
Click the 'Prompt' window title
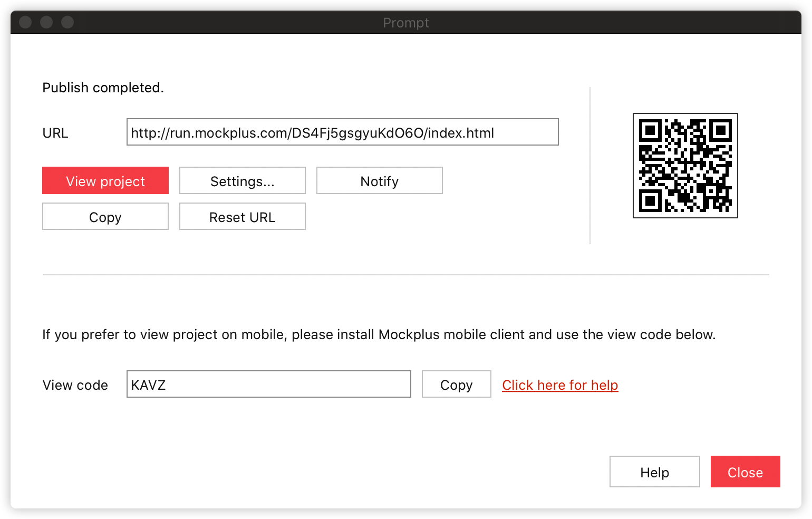click(406, 23)
